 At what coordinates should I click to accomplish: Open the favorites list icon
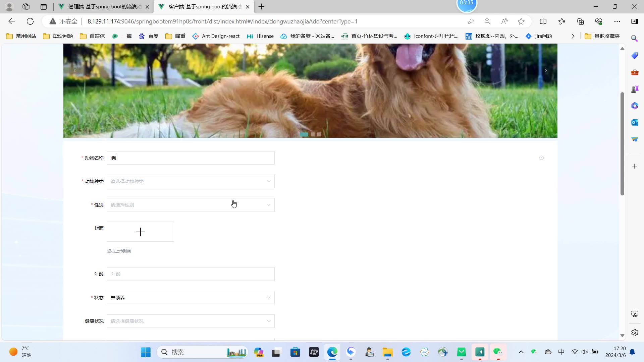(x=562, y=21)
